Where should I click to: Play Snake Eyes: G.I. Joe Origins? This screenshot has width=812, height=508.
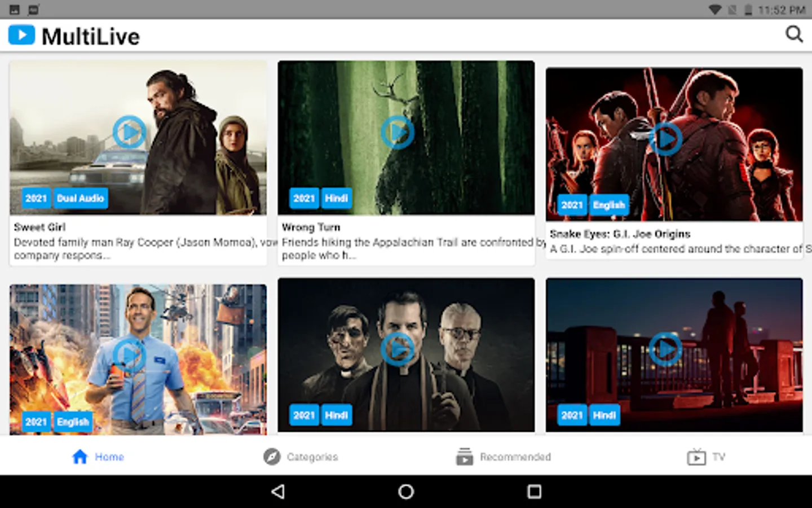665,139
